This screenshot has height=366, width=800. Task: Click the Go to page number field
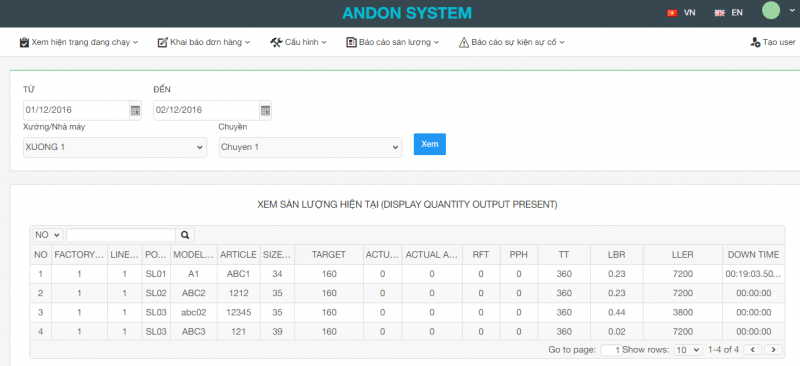[611, 350]
